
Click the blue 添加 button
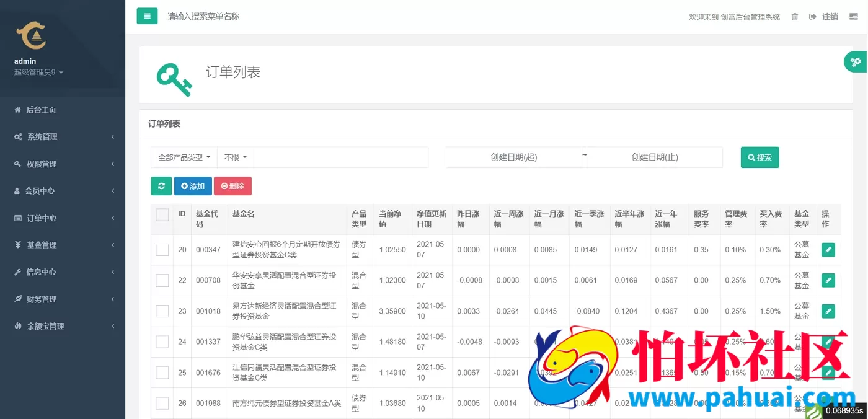point(193,186)
